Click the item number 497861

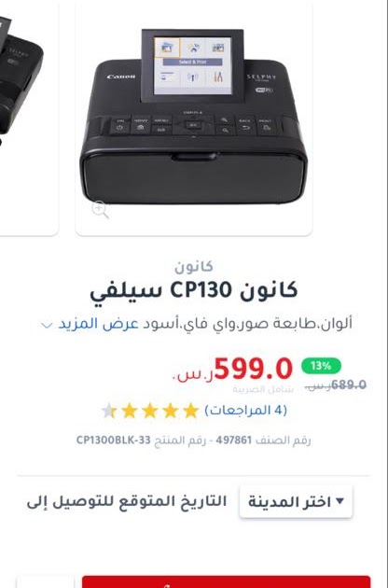click(x=233, y=440)
